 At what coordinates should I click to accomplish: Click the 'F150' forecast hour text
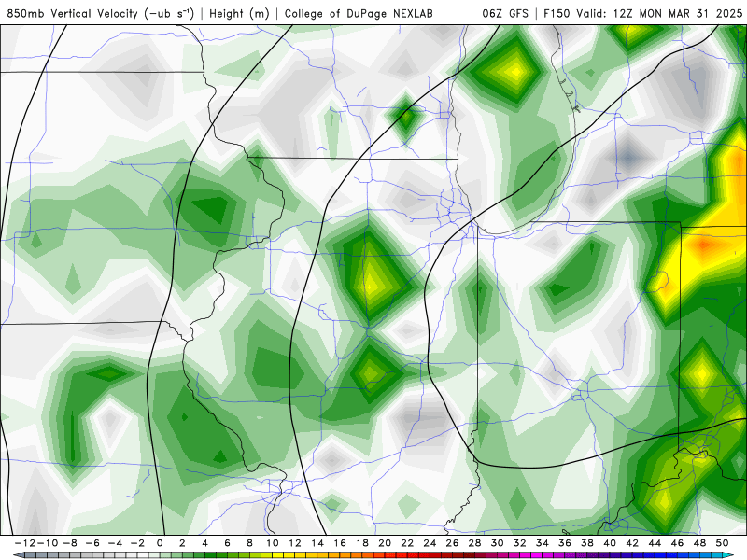point(557,13)
